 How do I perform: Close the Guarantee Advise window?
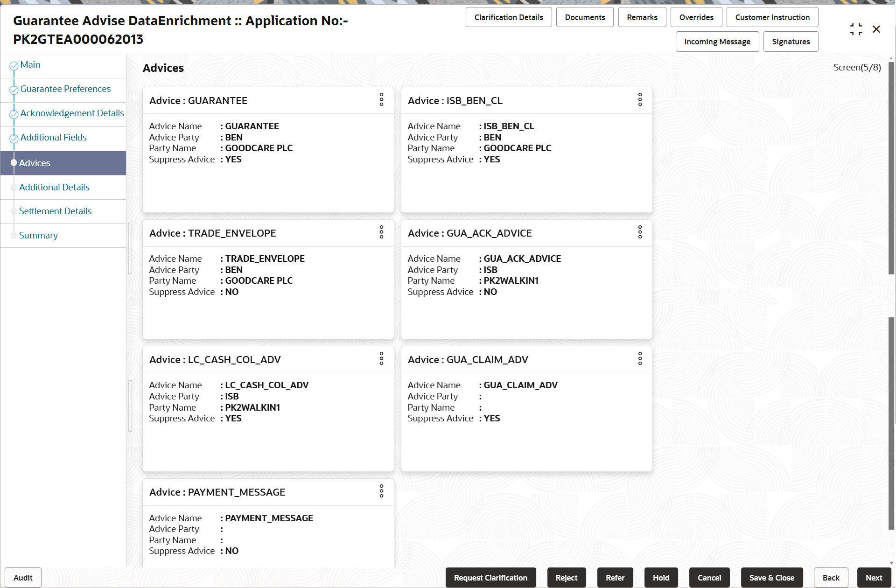876,29
